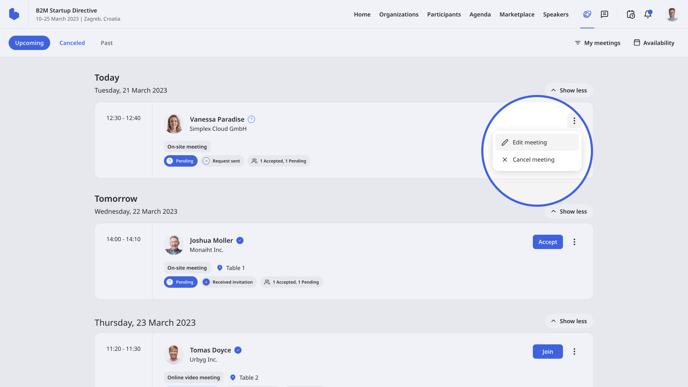The width and height of the screenshot is (688, 387).
Task: Open the calendar schedule icon in navbar
Action: tap(631, 14)
